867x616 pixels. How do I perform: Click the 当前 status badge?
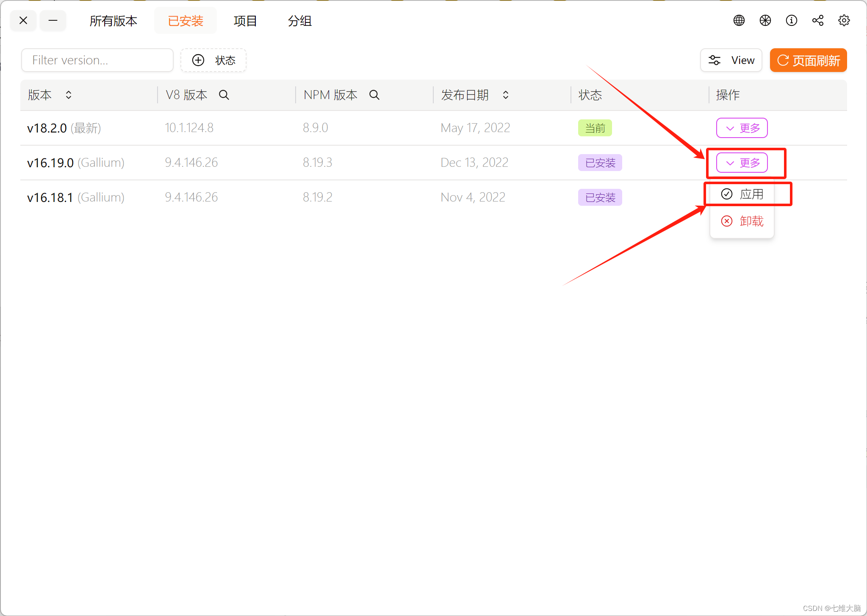595,128
